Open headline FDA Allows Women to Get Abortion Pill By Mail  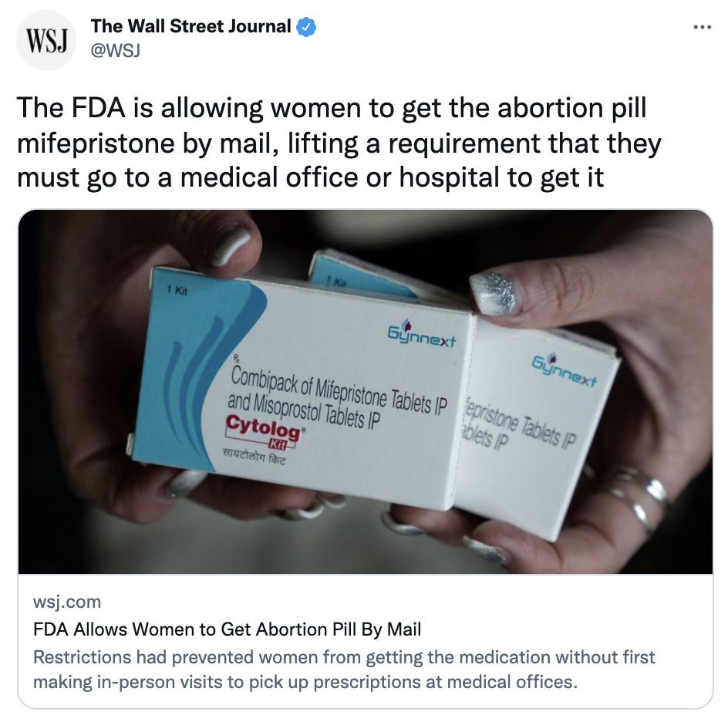[x=227, y=629]
